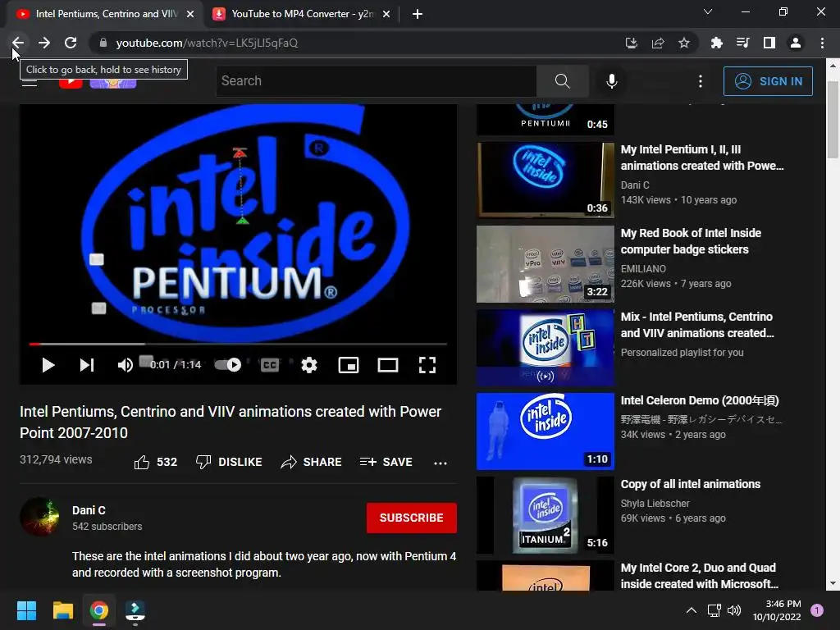Reload the YouTube page
Image resolution: width=840 pixels, height=630 pixels.
click(71, 43)
